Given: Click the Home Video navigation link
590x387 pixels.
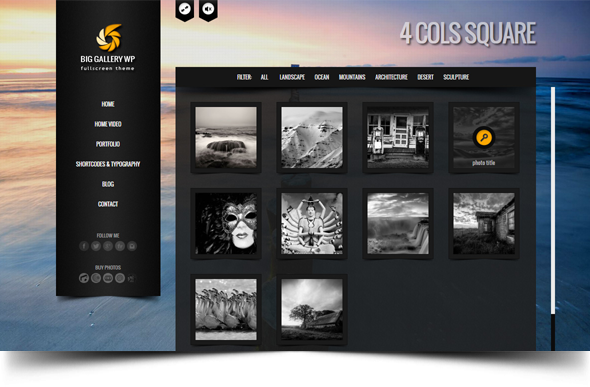Looking at the screenshot, I should (108, 124).
